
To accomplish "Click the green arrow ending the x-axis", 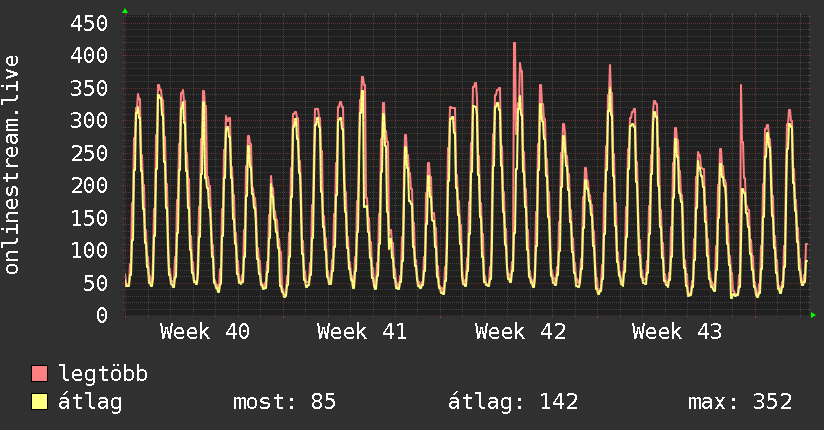I will (x=813, y=315).
